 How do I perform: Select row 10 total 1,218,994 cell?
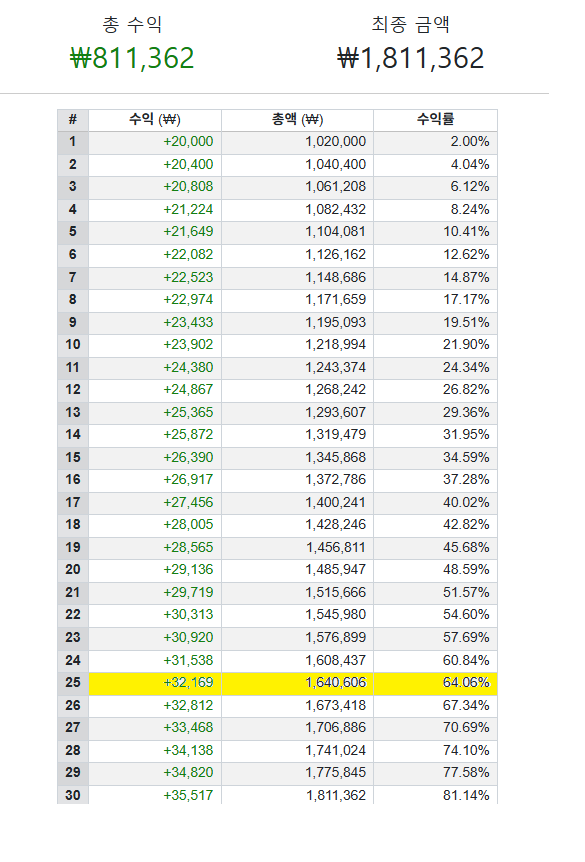point(297,345)
